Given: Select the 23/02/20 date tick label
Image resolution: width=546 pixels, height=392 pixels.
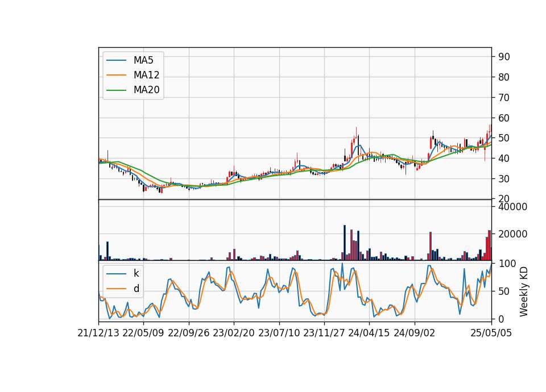Looking at the screenshot, I should [234, 333].
